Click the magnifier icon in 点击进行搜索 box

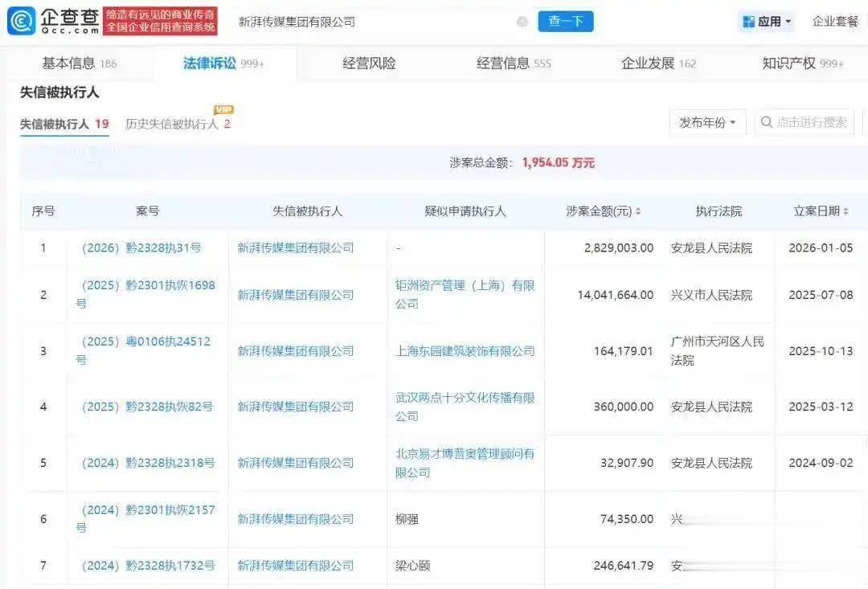click(x=767, y=122)
